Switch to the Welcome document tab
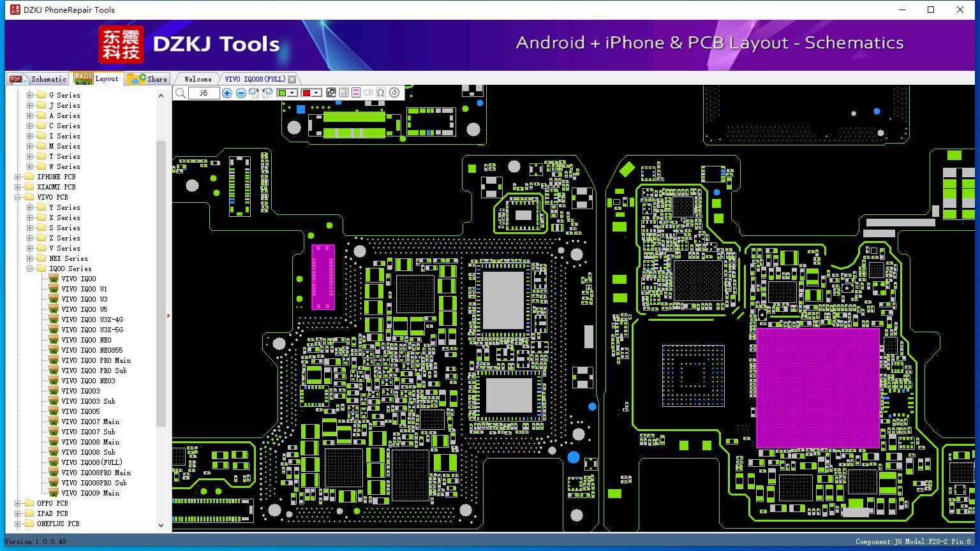980x551 pixels. [198, 79]
